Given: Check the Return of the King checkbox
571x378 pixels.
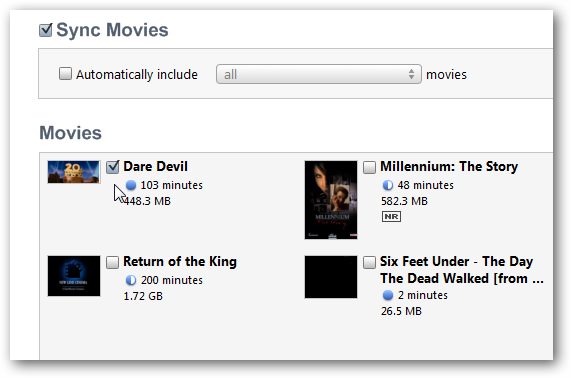Looking at the screenshot, I should pyautogui.click(x=113, y=263).
